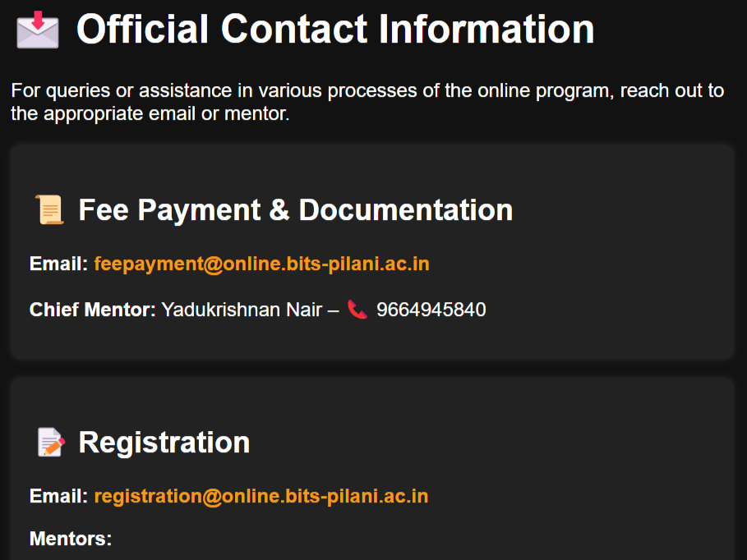Open the registration@online.bits-pilani.ac.in email link
This screenshot has width=747, height=560.
tap(261, 496)
